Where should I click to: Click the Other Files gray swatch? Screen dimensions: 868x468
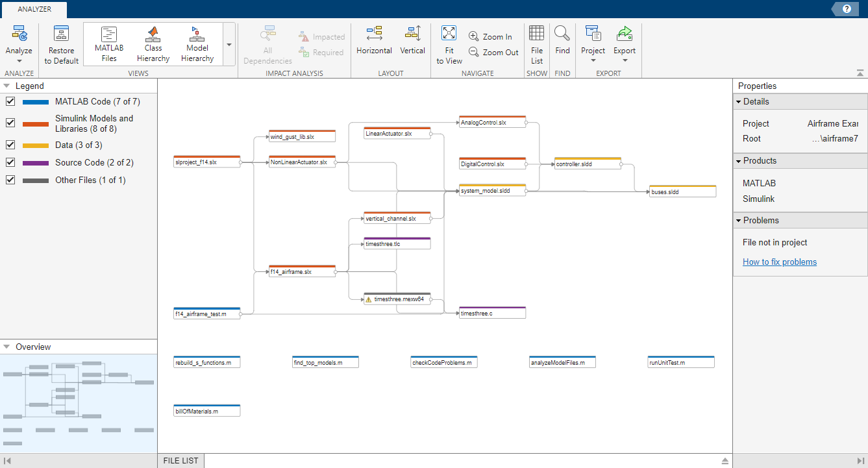(x=36, y=180)
